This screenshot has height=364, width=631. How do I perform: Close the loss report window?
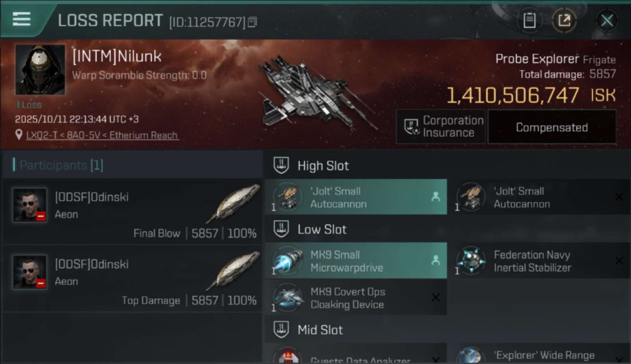[x=607, y=20]
